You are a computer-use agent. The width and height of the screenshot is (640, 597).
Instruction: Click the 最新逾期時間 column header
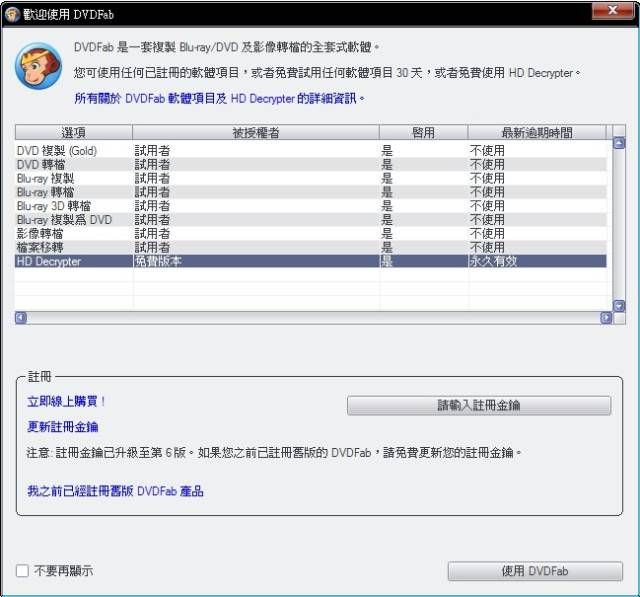pos(536,132)
